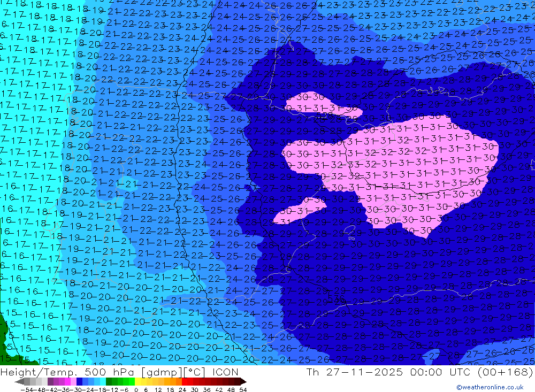Click the '528' height contour label on the map

tap(325, 116)
